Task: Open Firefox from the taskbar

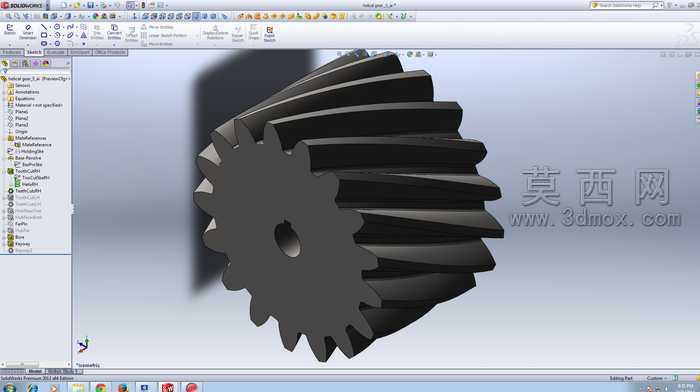Action: pyautogui.click(x=123, y=388)
